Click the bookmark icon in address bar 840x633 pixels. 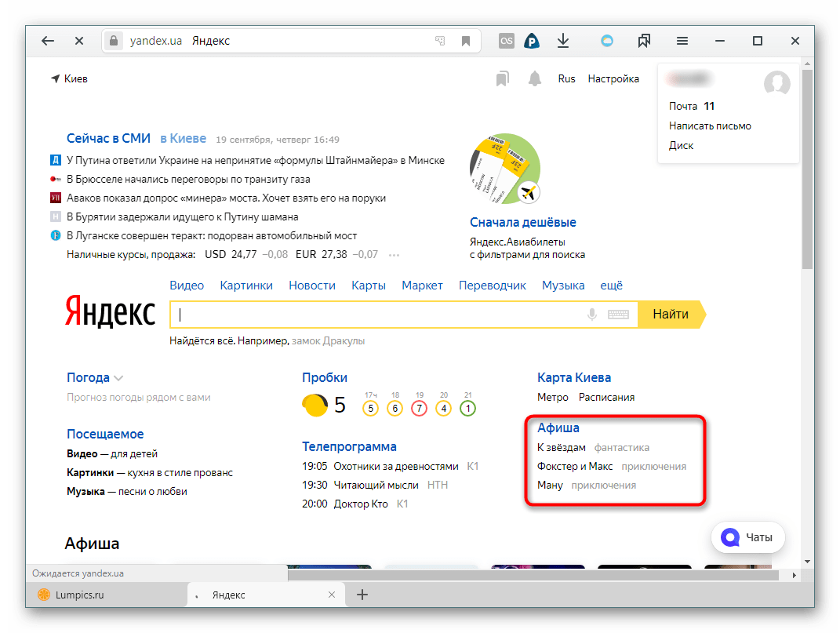pyautogui.click(x=465, y=41)
